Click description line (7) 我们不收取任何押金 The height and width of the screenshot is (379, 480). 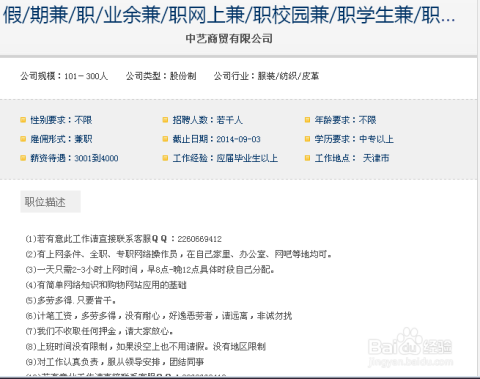pyautogui.click(x=99, y=331)
